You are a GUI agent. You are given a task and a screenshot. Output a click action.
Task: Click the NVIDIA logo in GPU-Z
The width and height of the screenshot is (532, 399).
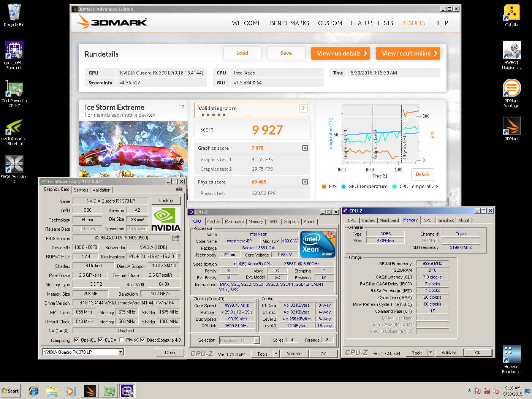[166, 219]
